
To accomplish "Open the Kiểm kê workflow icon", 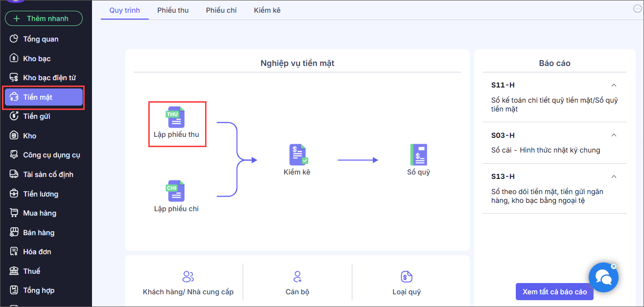I will coord(298,154).
